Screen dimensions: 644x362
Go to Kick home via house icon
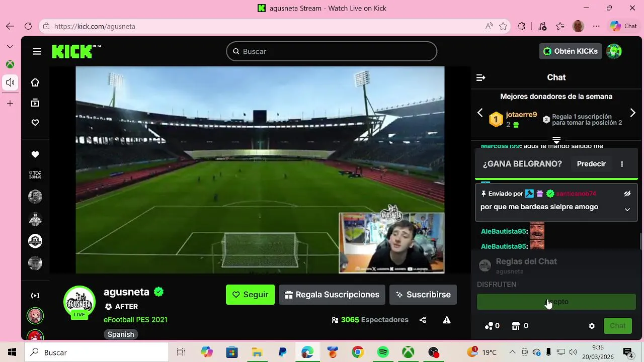(x=35, y=82)
